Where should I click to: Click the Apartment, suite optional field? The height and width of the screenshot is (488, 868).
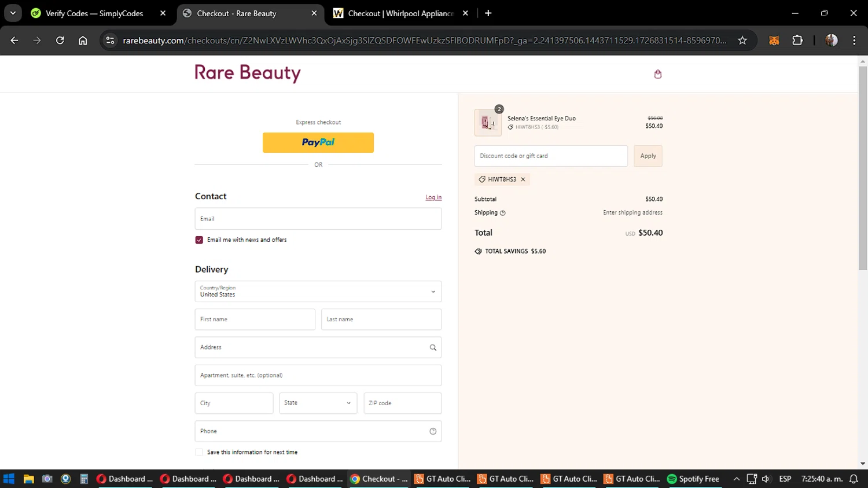click(x=318, y=375)
